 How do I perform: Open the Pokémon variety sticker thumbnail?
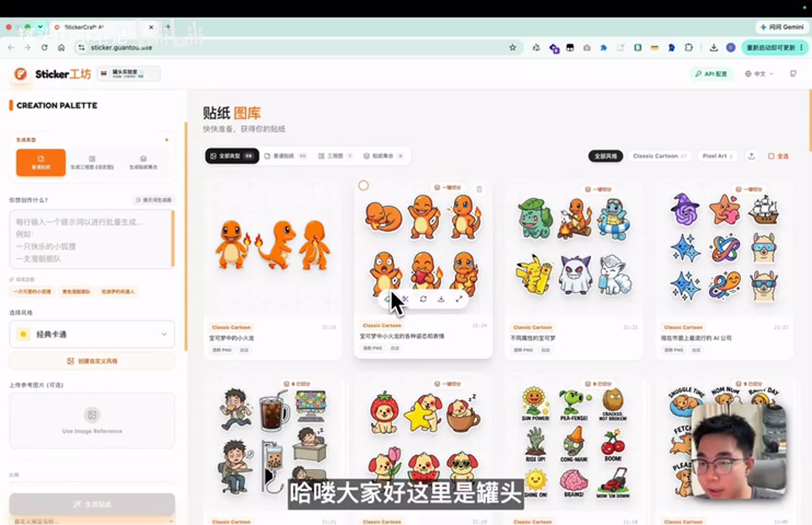(x=573, y=247)
